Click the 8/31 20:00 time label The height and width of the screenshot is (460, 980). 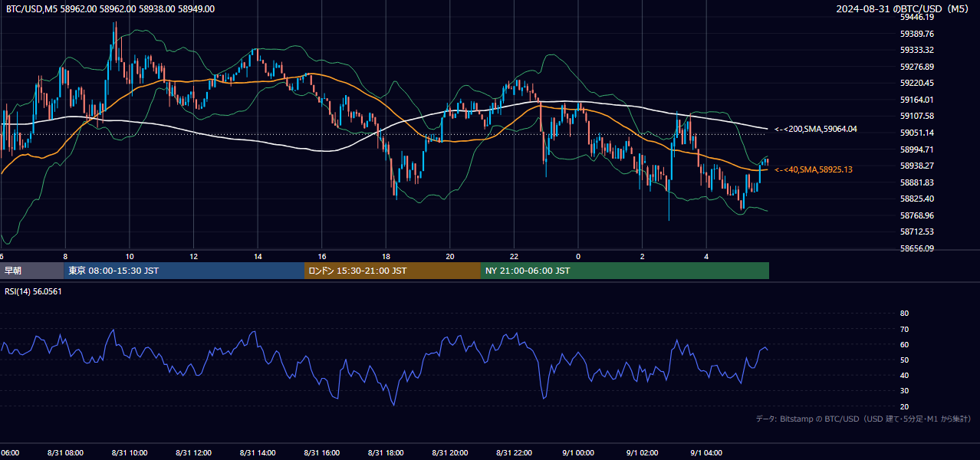pyautogui.click(x=450, y=453)
